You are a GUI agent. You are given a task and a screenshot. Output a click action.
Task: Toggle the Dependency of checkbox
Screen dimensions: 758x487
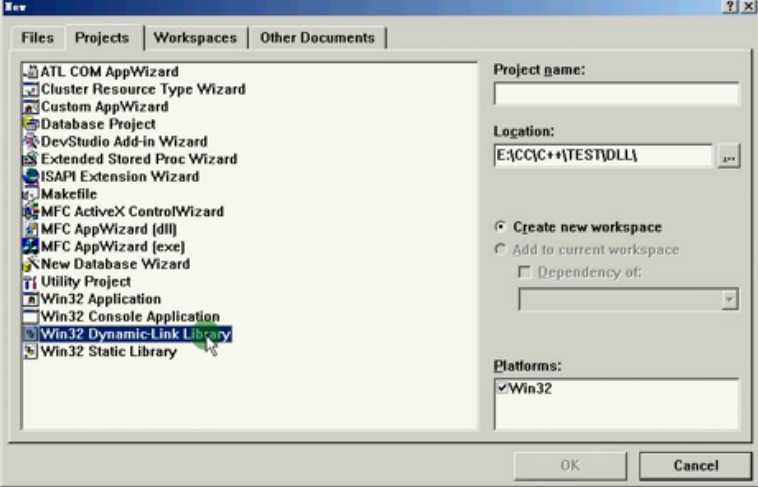(524, 272)
